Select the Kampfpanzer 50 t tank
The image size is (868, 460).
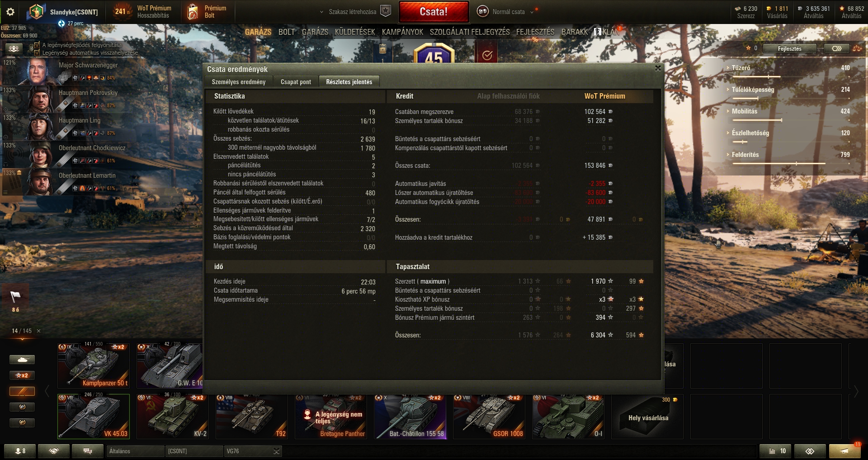[x=94, y=365]
